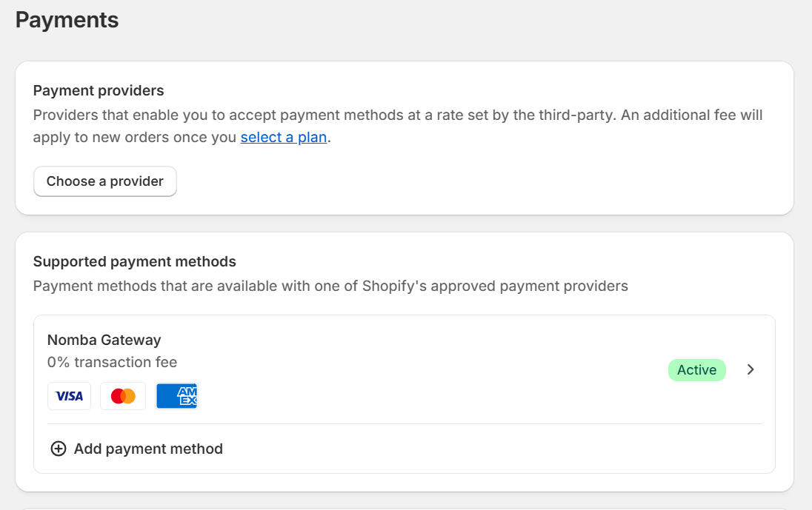Click the Payments page heading
812x510 pixels.
[67, 20]
